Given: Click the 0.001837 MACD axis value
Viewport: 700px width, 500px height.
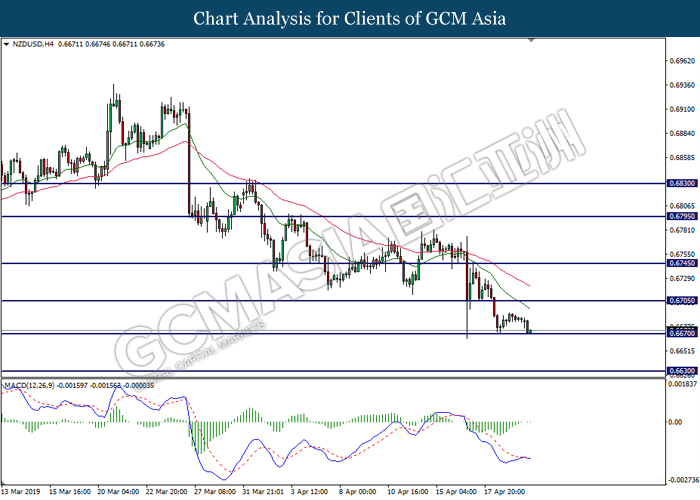Looking at the screenshot, I should tap(682, 384).
